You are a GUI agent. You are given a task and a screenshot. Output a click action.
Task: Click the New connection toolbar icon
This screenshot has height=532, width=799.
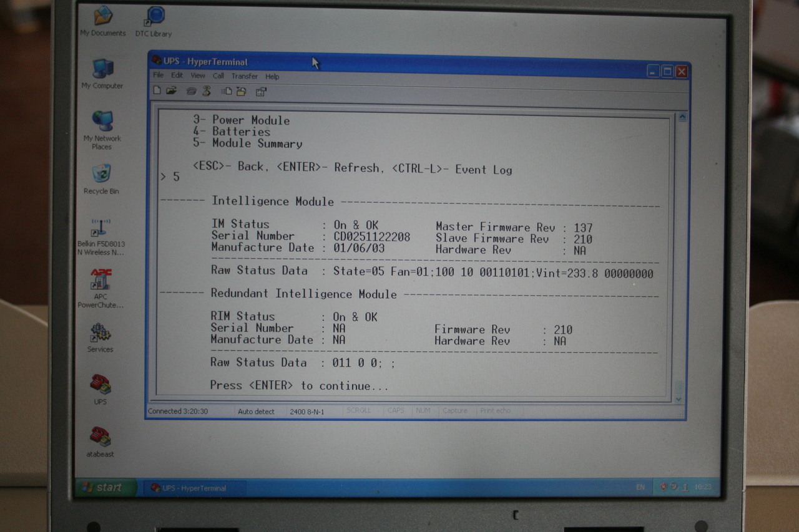[x=157, y=91]
